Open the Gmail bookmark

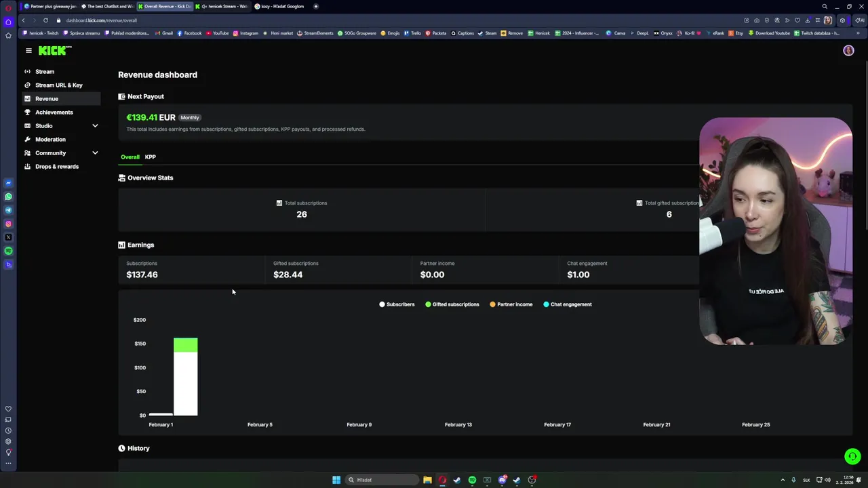163,33
